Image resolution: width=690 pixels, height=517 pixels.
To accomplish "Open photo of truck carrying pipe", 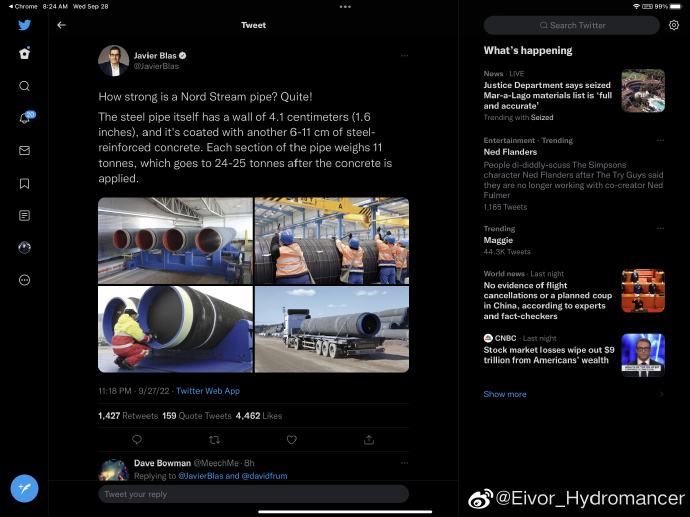I will (x=332, y=329).
